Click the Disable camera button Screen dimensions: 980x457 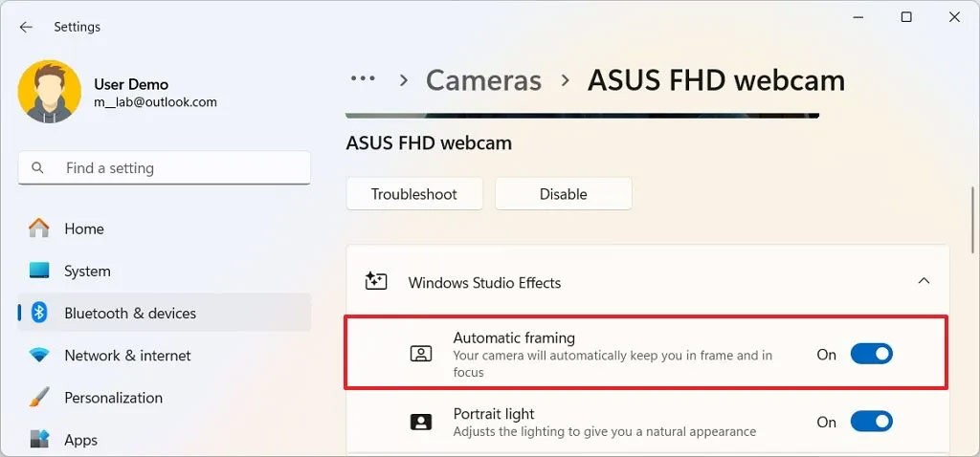pos(563,194)
